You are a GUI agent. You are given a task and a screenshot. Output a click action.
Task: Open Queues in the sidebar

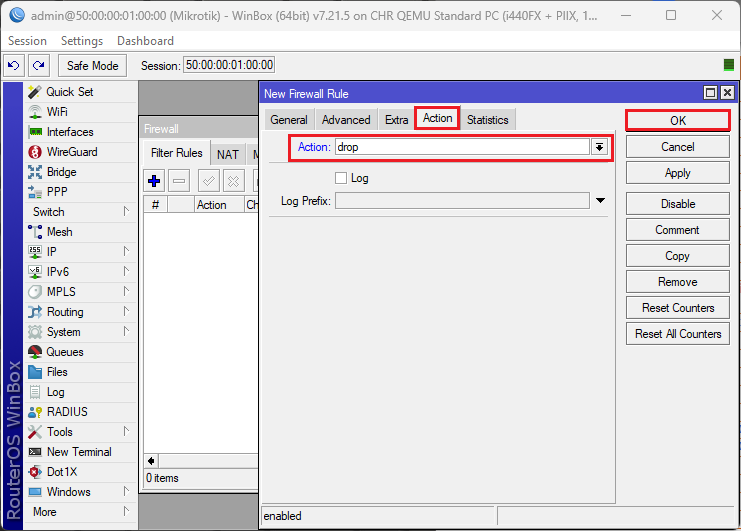click(81, 352)
